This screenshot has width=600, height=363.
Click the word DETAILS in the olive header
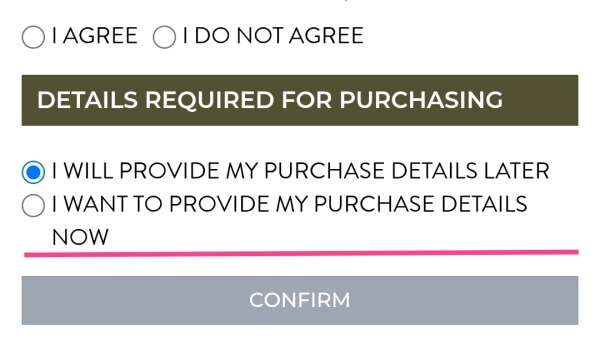(88, 100)
